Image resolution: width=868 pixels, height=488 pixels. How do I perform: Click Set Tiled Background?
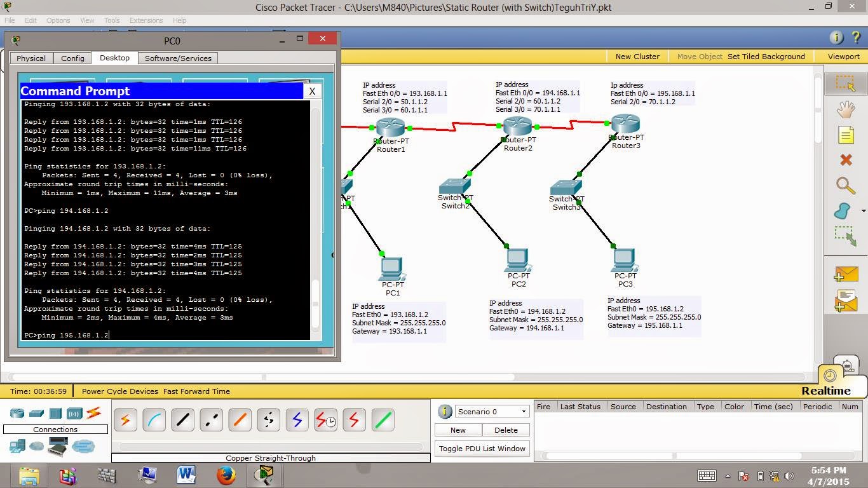click(766, 57)
